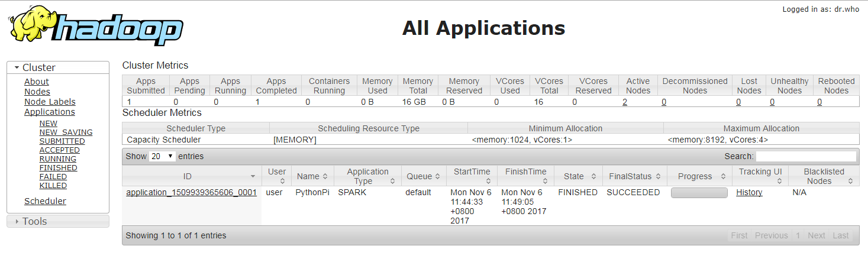Sort table by State column
868x262 pixels.
[x=578, y=176]
